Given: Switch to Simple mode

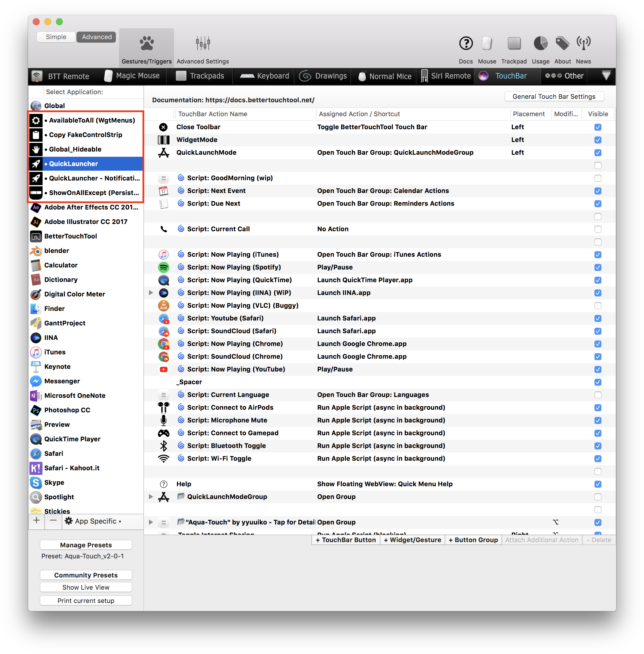Looking at the screenshot, I should [56, 37].
